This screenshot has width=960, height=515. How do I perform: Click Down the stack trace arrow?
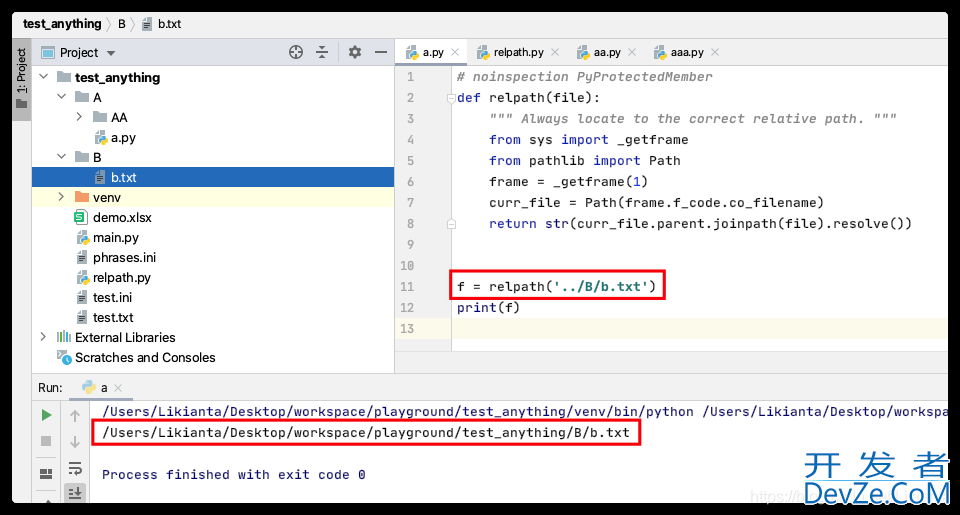pos(75,442)
